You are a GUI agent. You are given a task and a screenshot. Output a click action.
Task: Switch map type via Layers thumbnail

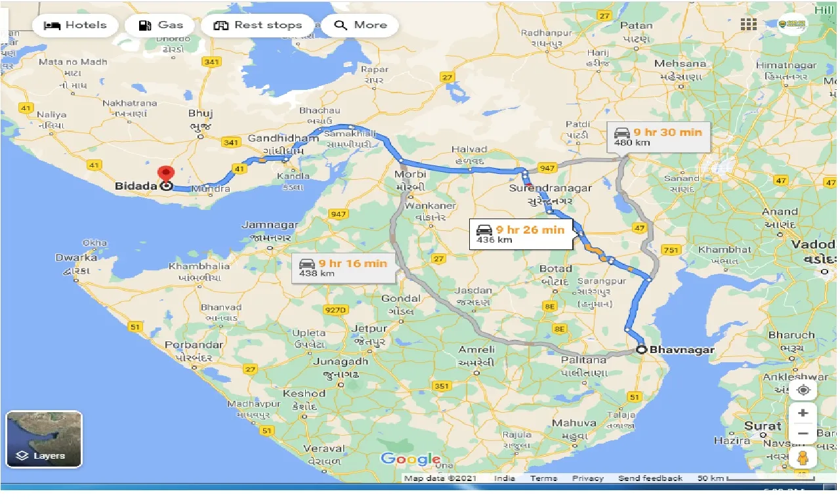44,439
